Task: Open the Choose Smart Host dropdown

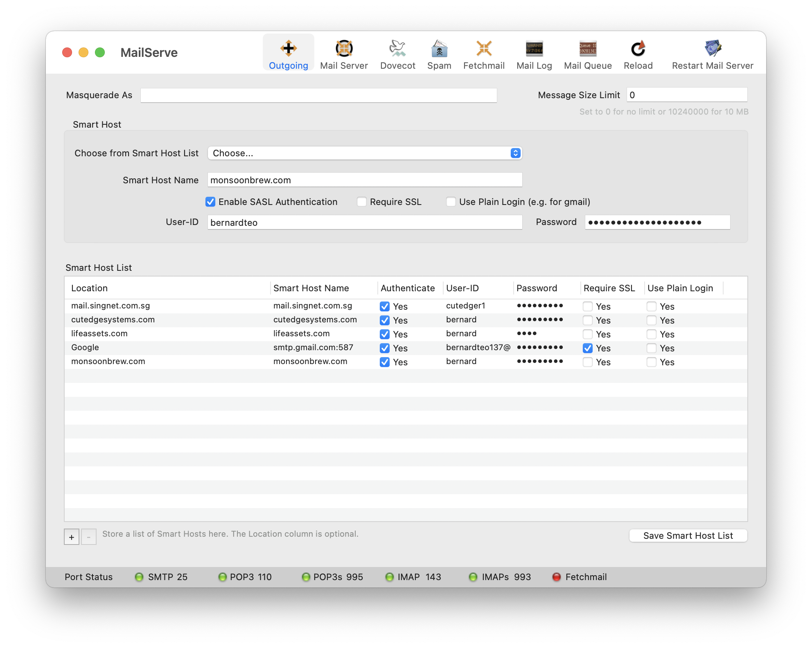Action: (364, 153)
